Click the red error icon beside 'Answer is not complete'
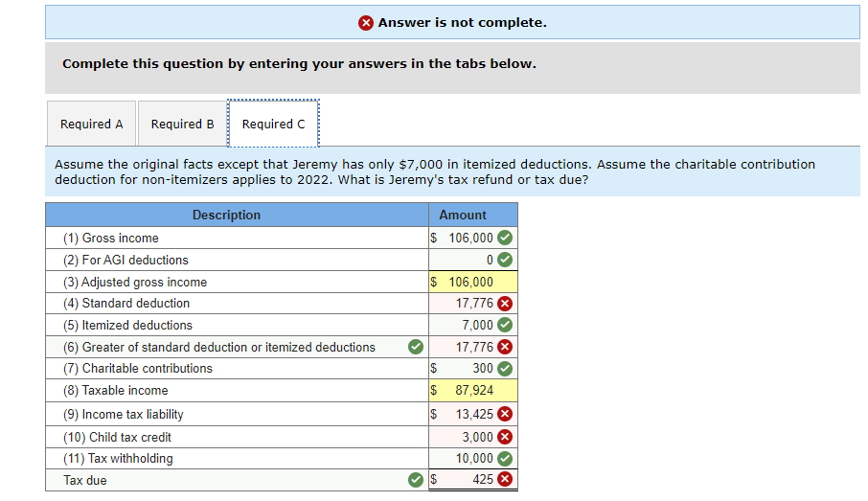 coord(365,23)
